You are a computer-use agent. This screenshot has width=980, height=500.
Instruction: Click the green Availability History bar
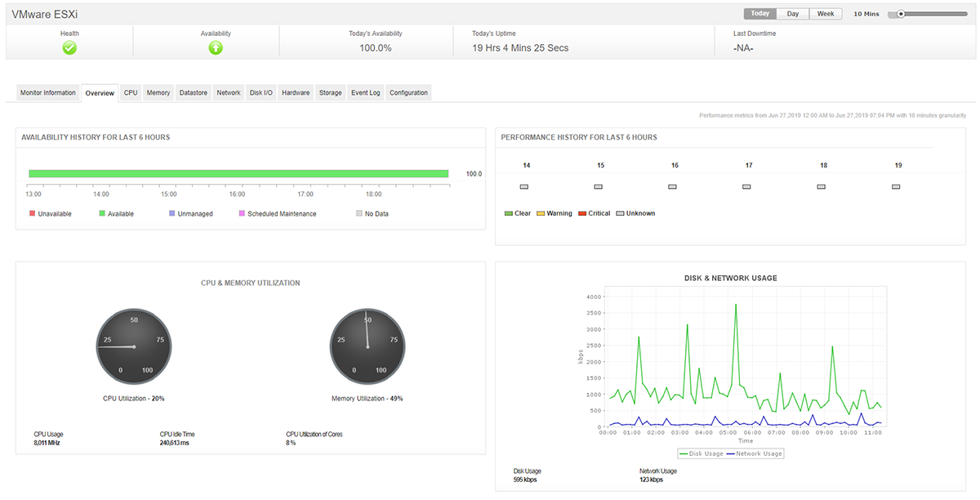239,173
